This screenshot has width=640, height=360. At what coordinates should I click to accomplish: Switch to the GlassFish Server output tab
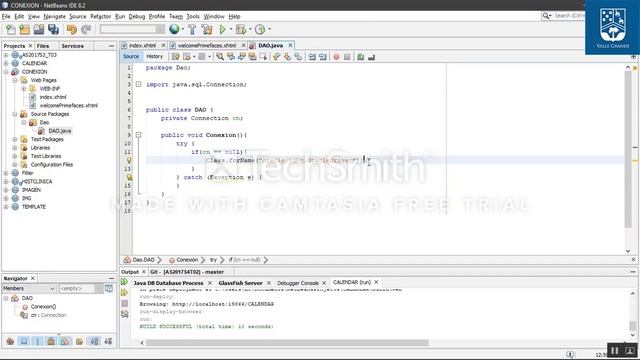point(240,283)
